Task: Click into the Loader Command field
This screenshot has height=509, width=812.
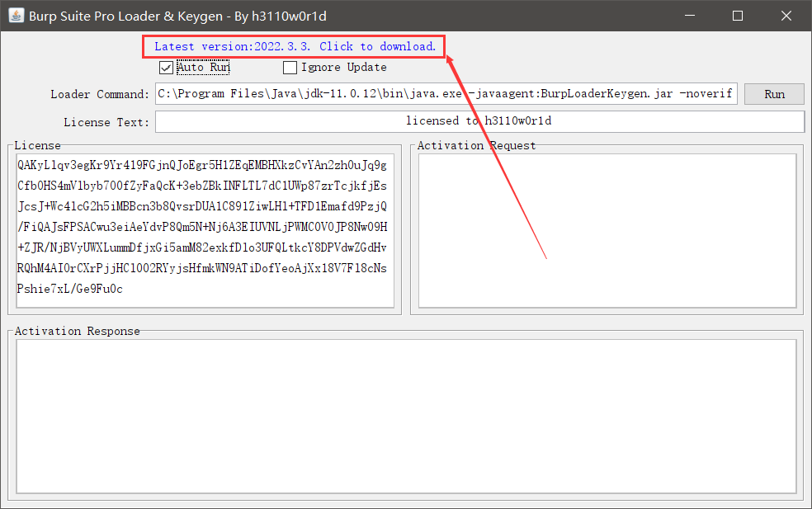Action: coord(446,94)
